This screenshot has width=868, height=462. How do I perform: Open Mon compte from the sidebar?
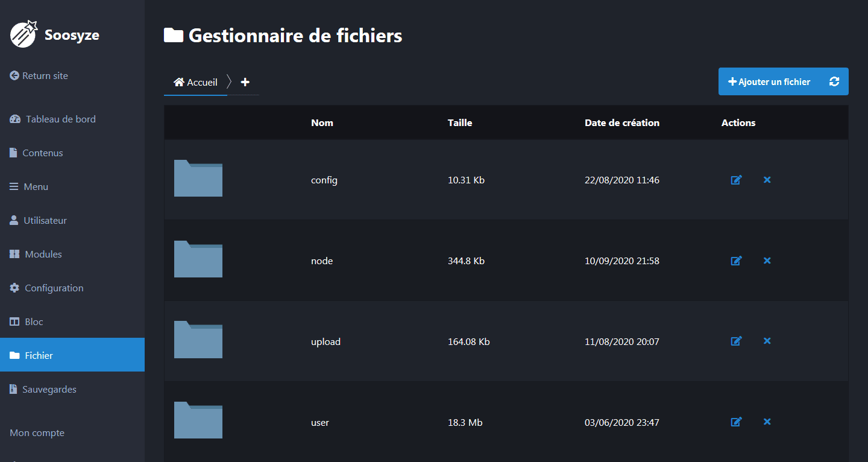click(x=36, y=432)
